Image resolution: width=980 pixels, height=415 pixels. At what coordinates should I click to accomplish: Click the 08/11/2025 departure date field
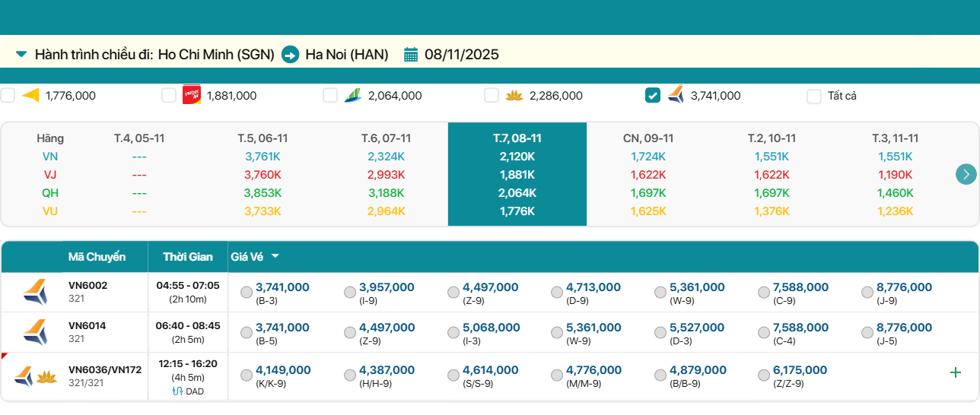coord(461,55)
